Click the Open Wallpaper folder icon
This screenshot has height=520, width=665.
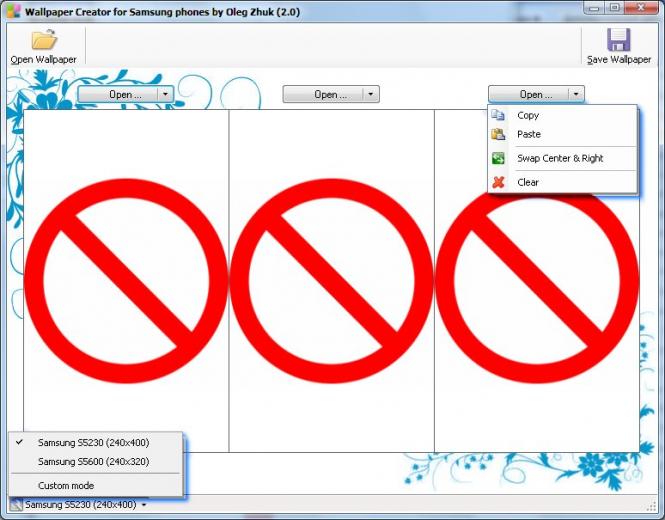[x=44, y=39]
